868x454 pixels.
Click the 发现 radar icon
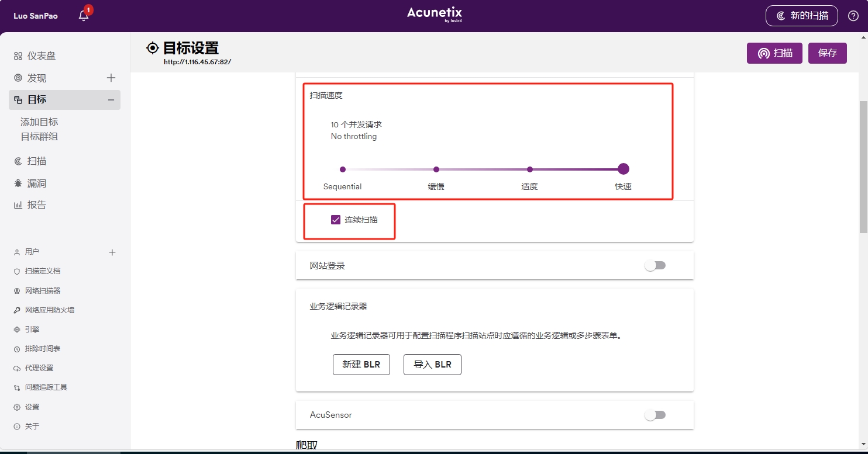tap(18, 78)
